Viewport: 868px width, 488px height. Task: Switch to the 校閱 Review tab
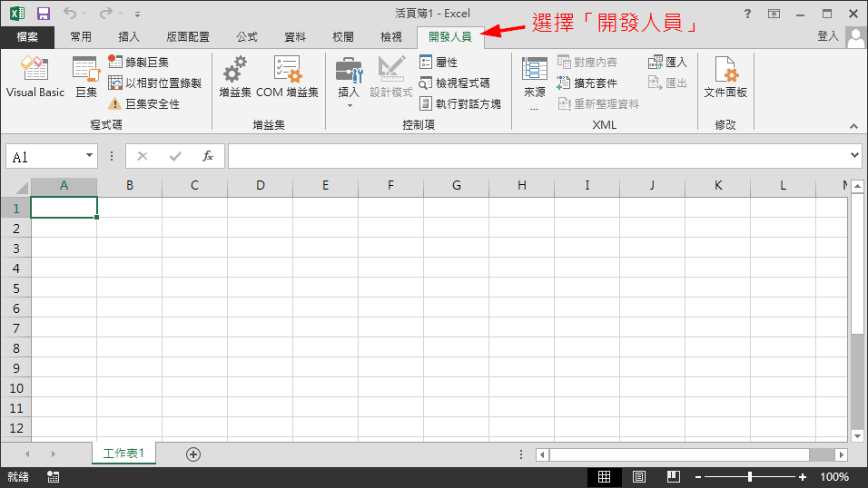pos(343,37)
